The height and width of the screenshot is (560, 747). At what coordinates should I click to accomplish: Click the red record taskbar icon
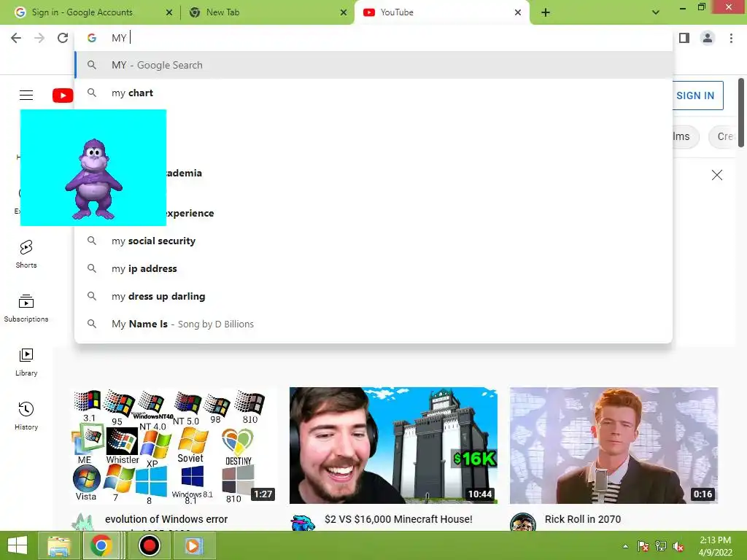(x=149, y=545)
